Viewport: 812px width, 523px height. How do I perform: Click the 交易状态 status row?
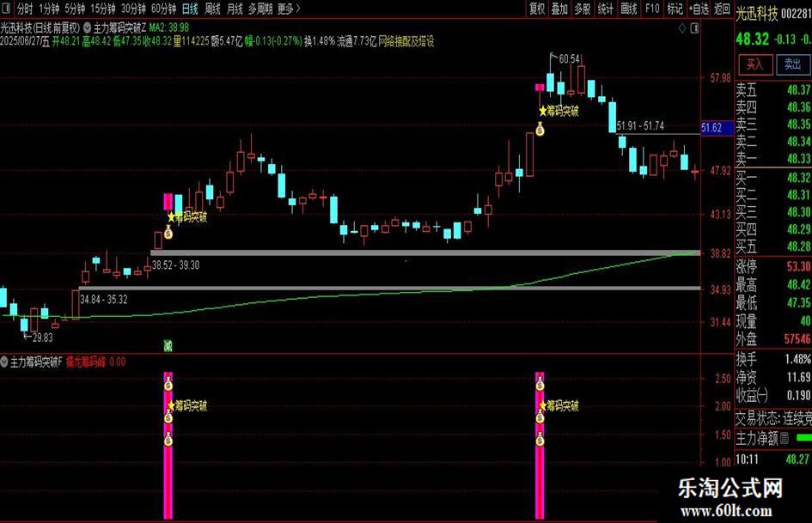tap(773, 418)
